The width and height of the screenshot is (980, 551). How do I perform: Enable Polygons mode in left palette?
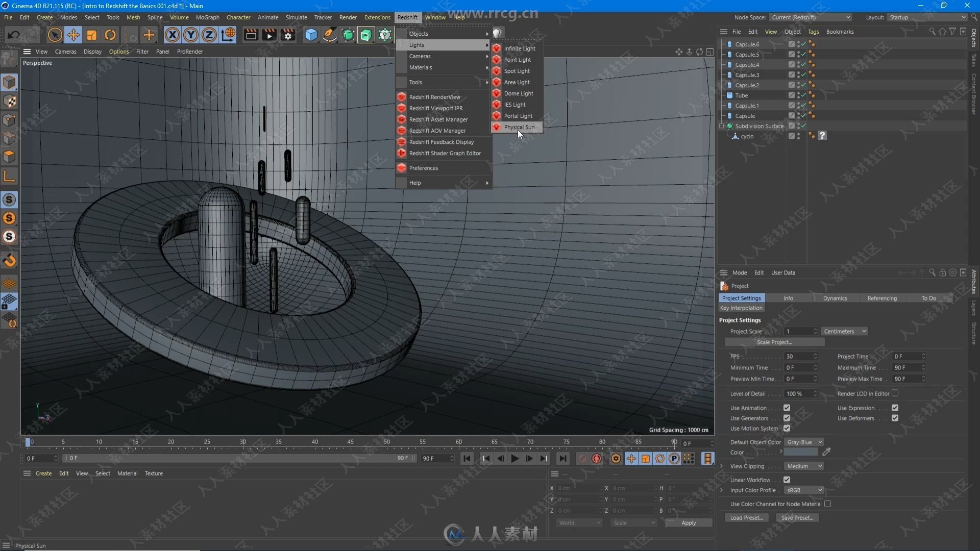pos(9,157)
